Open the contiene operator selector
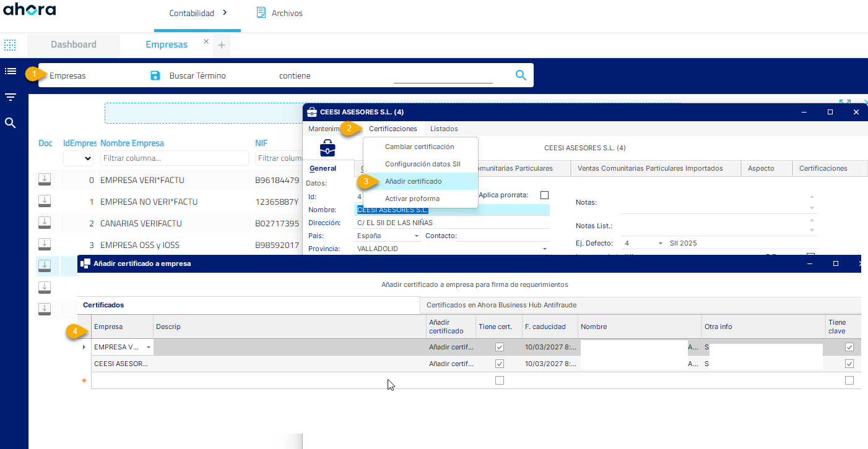This screenshot has height=449, width=868. [x=295, y=75]
